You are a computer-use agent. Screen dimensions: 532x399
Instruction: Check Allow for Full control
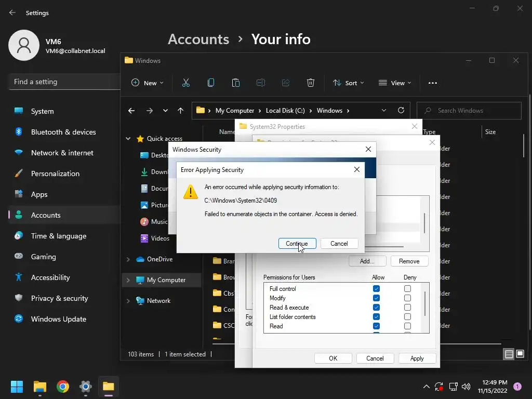tap(376, 289)
